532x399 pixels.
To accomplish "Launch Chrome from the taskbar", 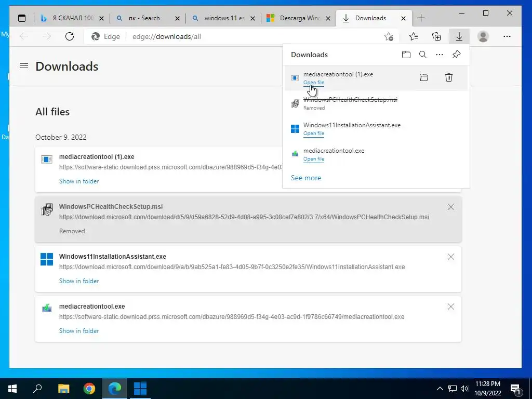I will pos(89,389).
